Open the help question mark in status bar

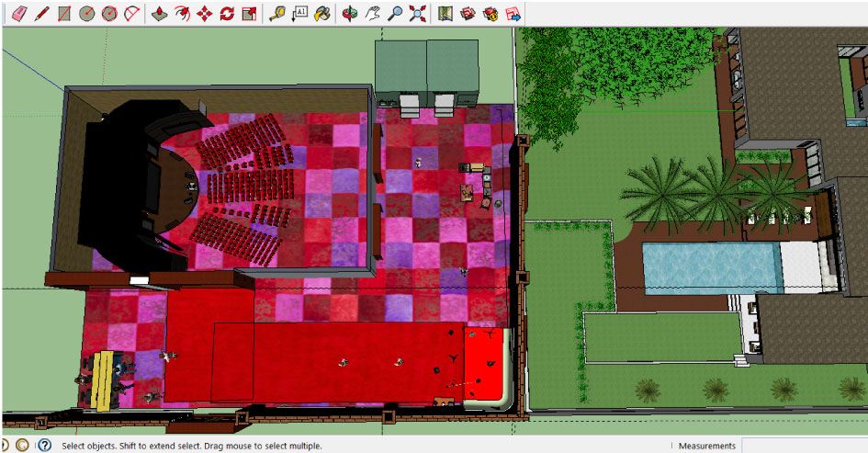pyautogui.click(x=44, y=446)
